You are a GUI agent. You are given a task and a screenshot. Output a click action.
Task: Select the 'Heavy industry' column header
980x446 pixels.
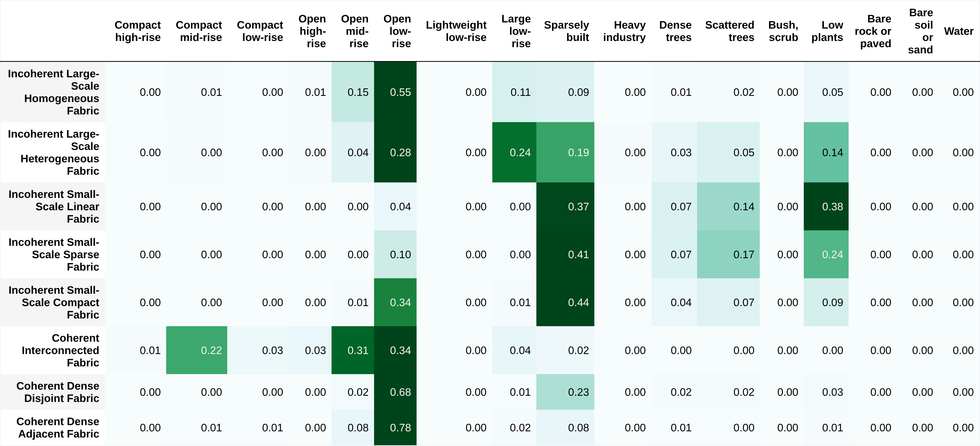pos(624,31)
